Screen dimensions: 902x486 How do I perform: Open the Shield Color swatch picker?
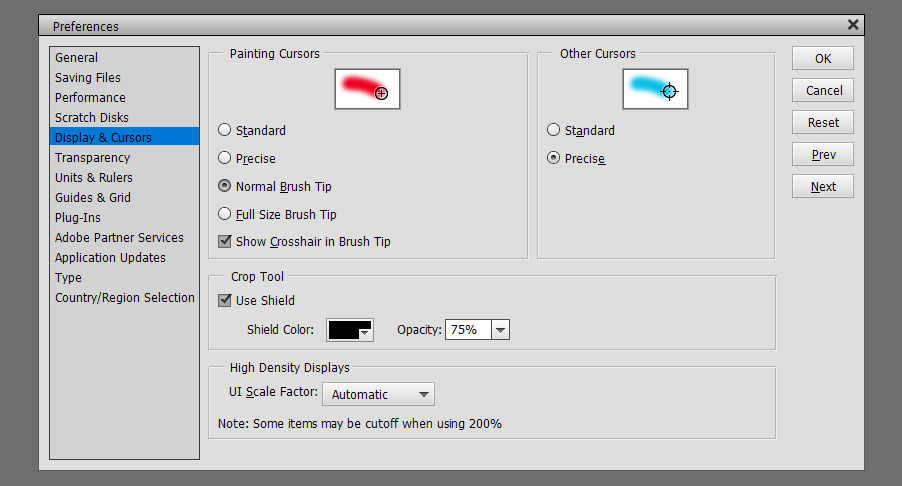click(x=350, y=330)
